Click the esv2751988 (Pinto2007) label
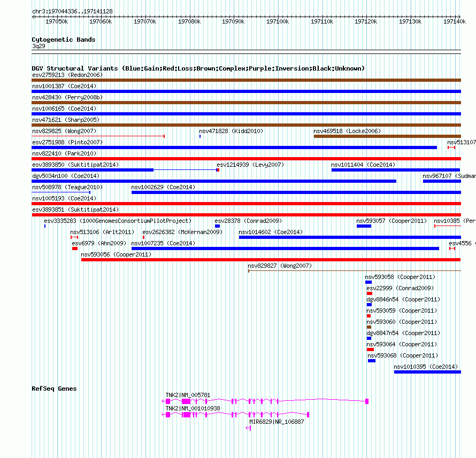 67,142
